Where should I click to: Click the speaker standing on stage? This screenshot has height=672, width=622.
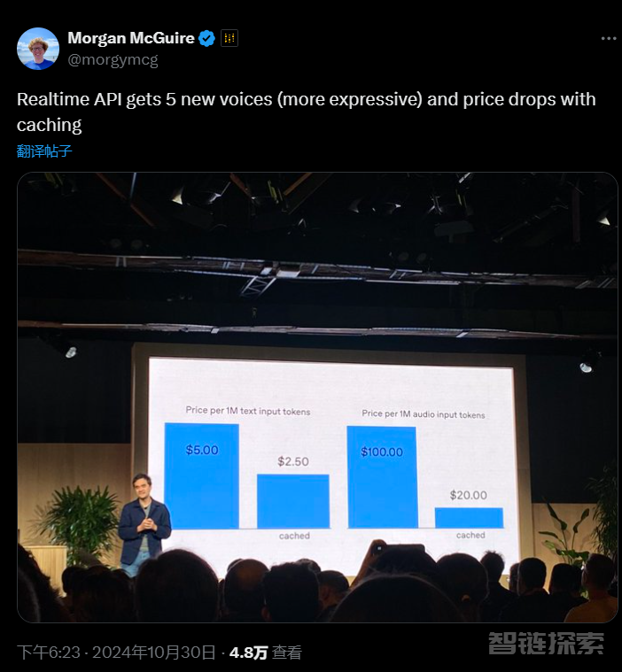(143, 524)
